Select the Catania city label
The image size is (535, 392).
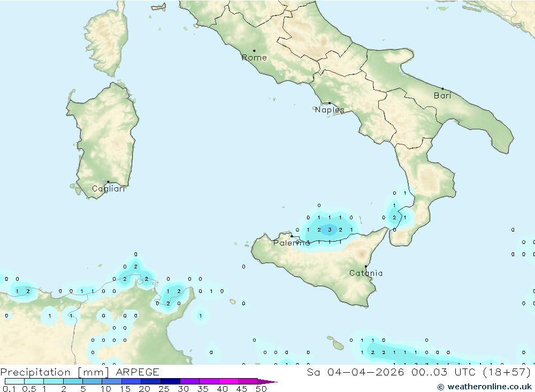(366, 273)
